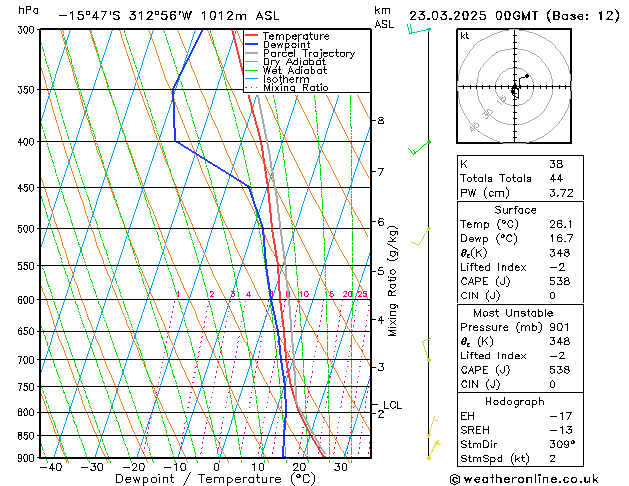Click the 'Hodograph' section heading
Image resolution: width=629 pixels, height=486 pixels.
point(515,402)
